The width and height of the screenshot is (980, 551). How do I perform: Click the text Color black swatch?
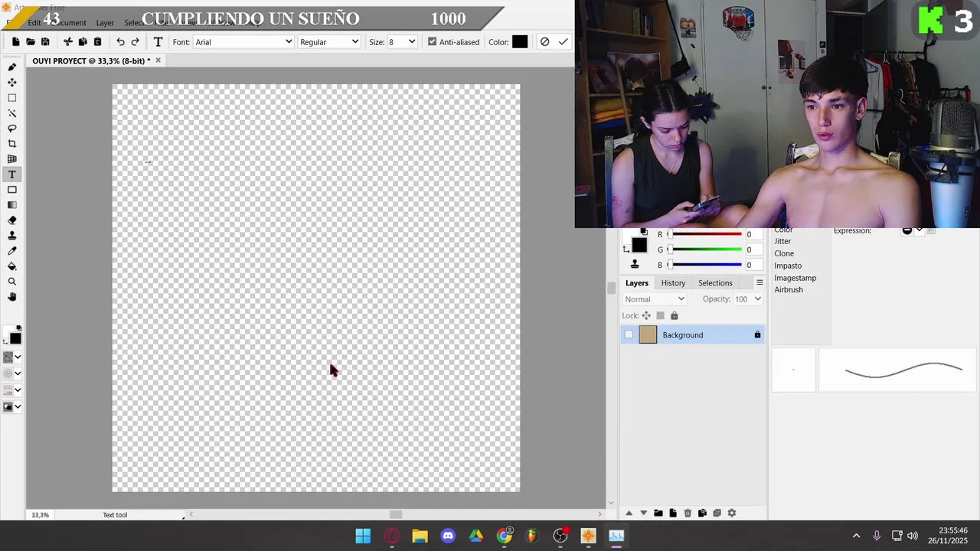520,42
